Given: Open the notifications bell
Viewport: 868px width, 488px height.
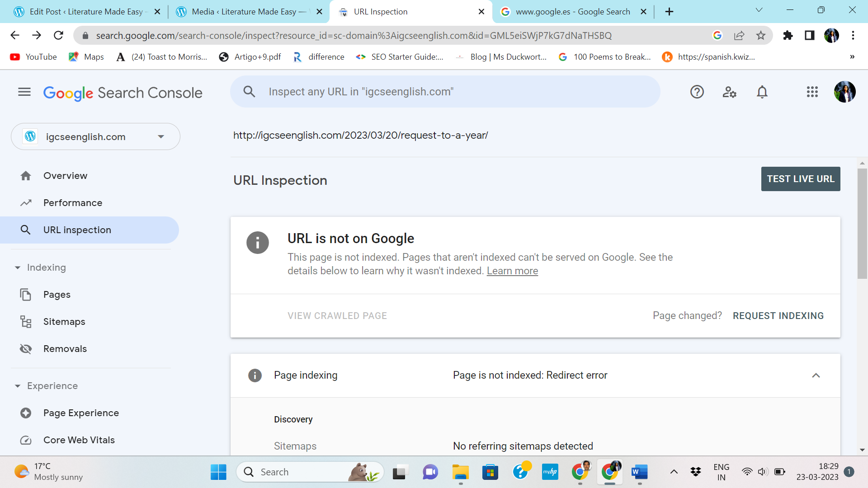Looking at the screenshot, I should [x=762, y=92].
